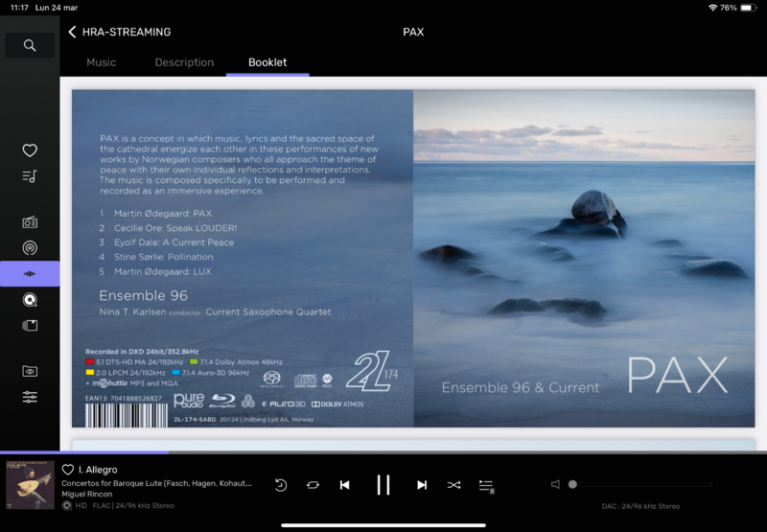Open the radio icon in sidebar

(x=30, y=222)
